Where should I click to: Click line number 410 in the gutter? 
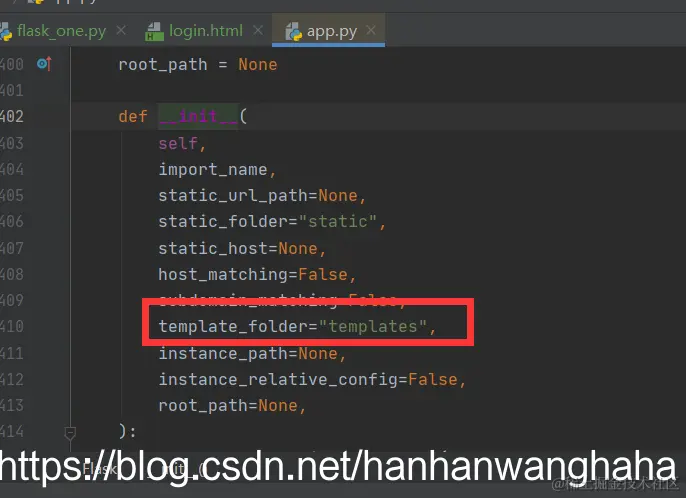pyautogui.click(x=12, y=326)
